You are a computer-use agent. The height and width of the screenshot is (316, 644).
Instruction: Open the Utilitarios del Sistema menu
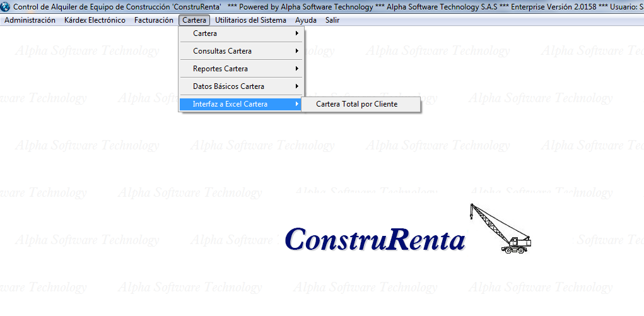tap(250, 20)
